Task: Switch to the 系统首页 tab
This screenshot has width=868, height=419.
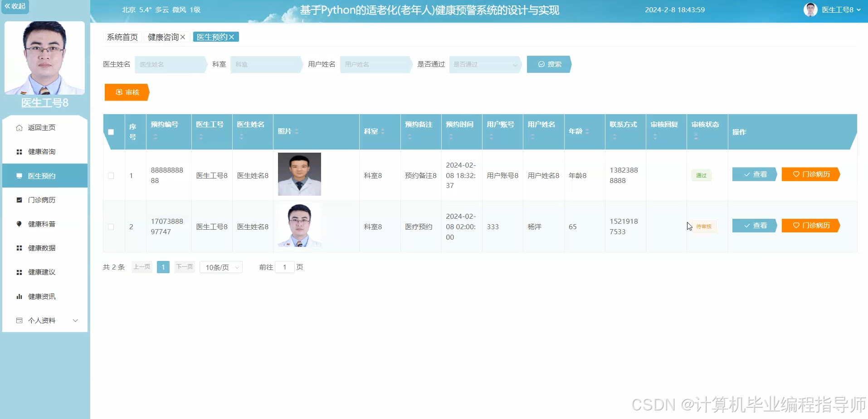Action: point(122,37)
